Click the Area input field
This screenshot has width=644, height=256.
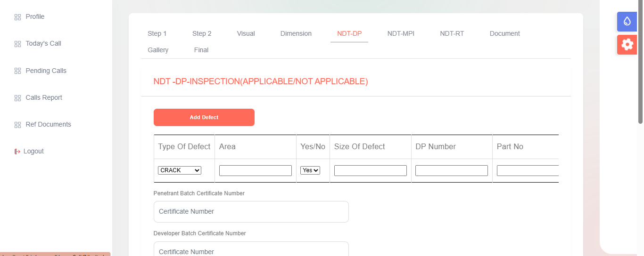click(255, 170)
